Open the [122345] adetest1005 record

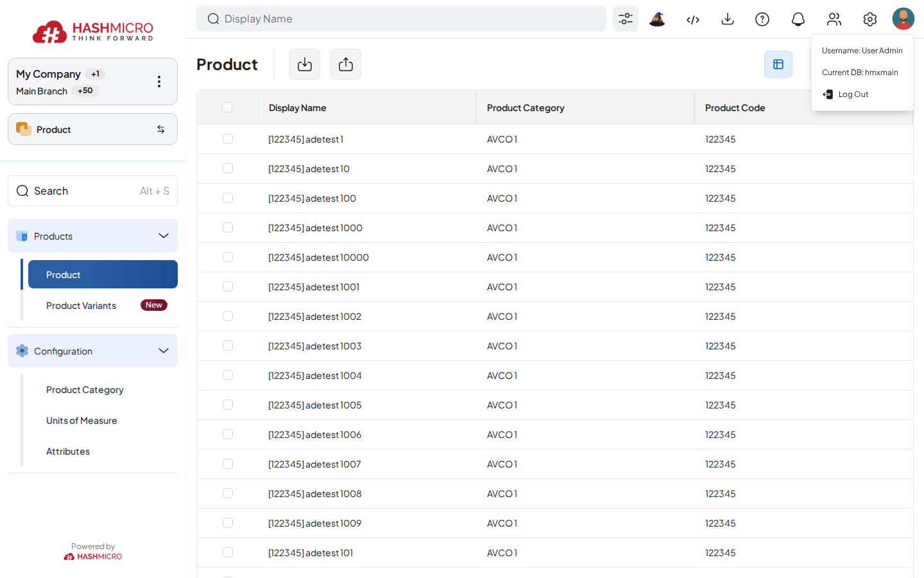click(315, 405)
